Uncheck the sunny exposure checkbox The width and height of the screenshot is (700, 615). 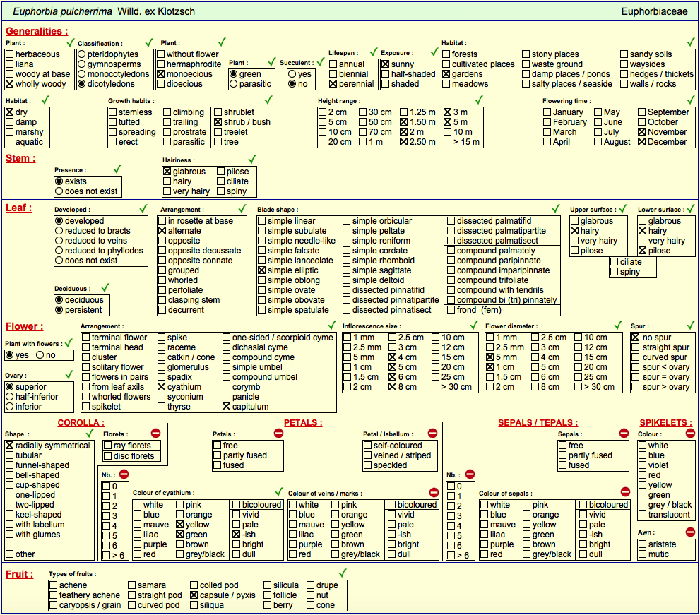tap(385, 64)
